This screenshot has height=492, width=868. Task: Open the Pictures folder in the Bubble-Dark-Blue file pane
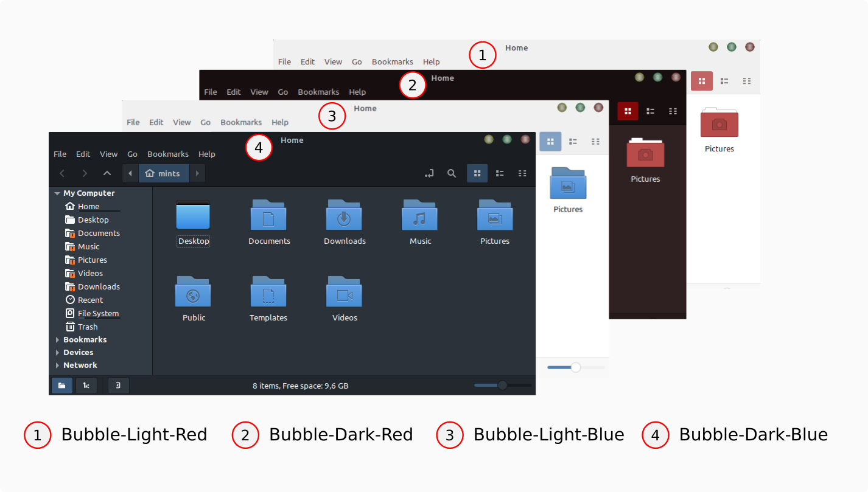coord(495,222)
